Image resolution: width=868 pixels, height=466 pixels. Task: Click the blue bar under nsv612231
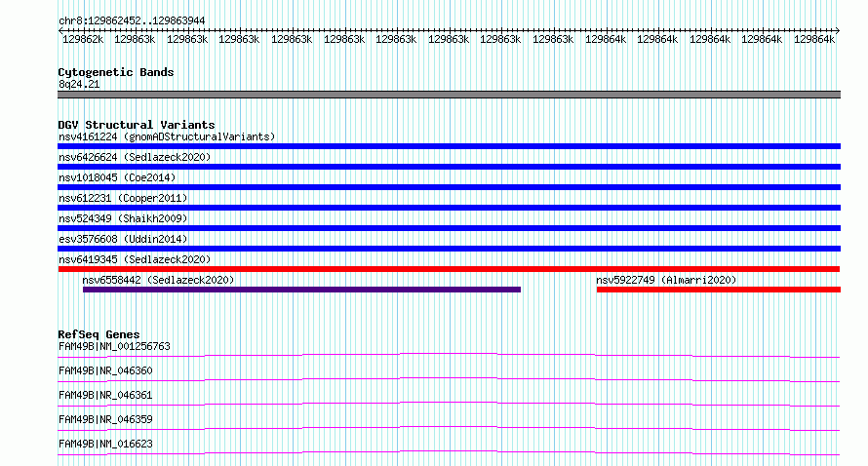coord(449,208)
